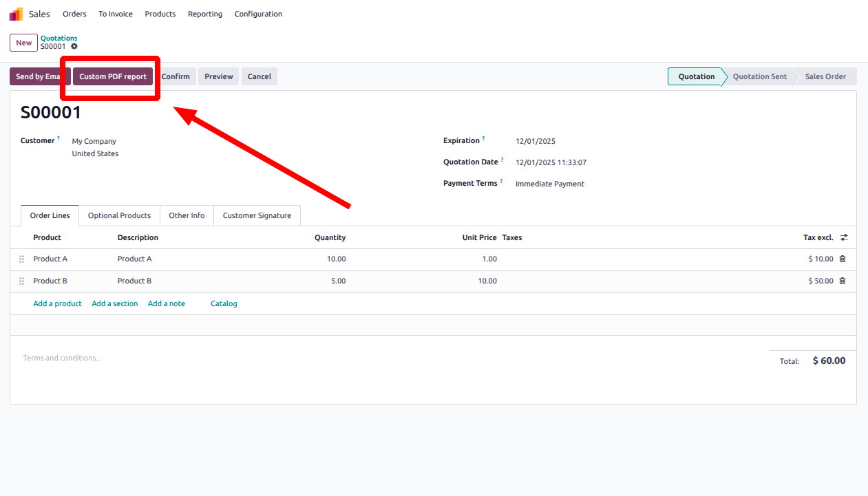
Task: Confirm the quotation
Action: coord(177,76)
